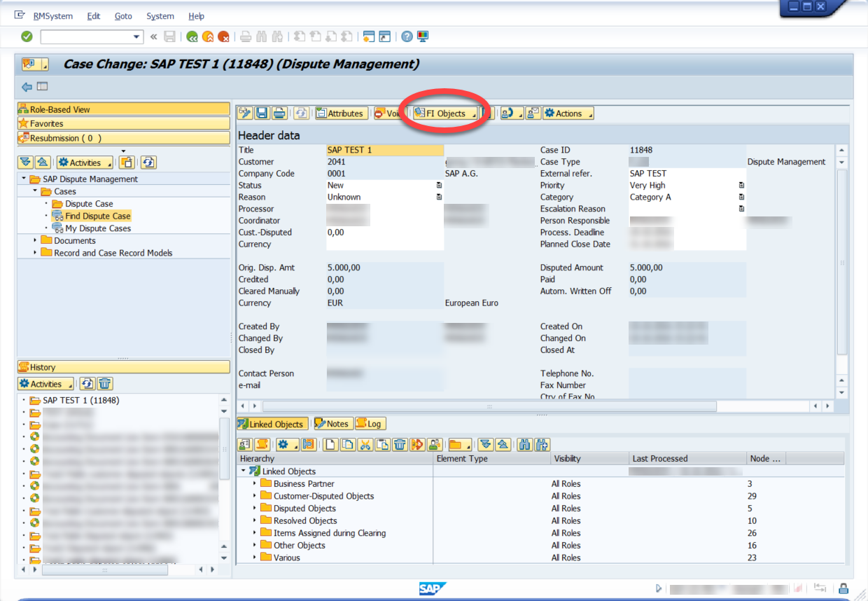Viewport: 868px width, 601px height.
Task: Open the Role-Based View bar
Action: (123, 109)
